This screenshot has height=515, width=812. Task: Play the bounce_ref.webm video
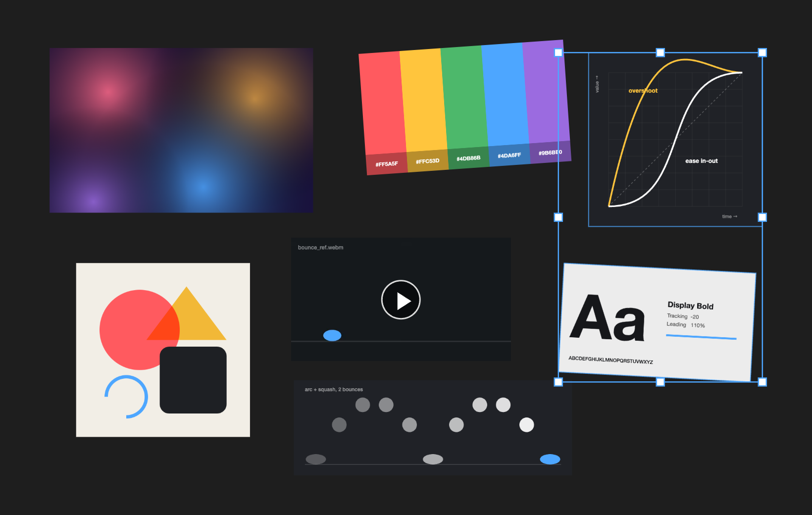401,300
